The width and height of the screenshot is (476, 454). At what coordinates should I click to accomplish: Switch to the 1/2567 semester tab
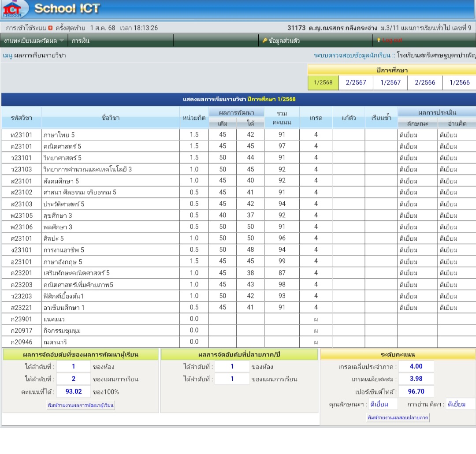tap(390, 82)
